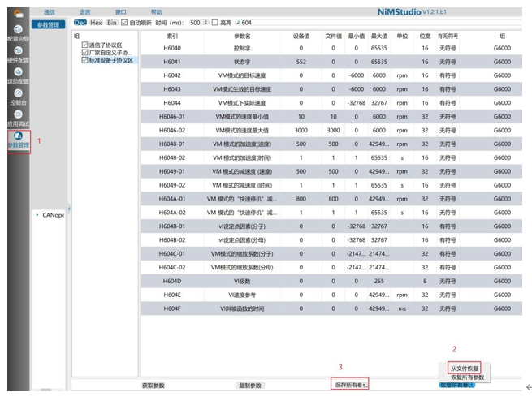Open the 保存所有参数 dropdown button
Screen dimensions: 532x401
coord(349,385)
